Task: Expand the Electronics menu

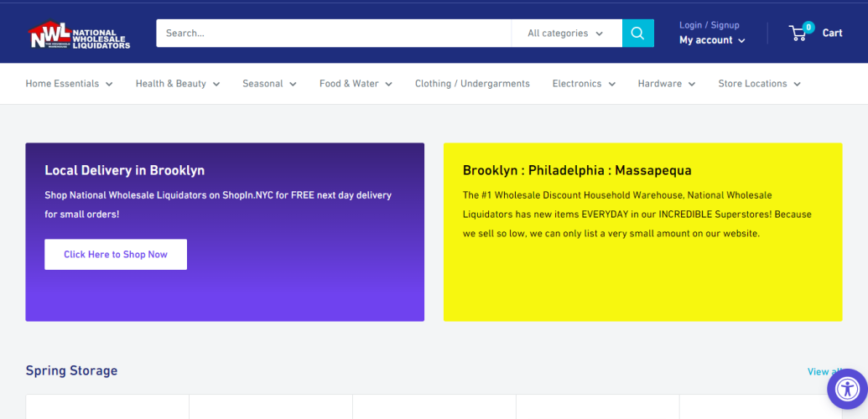Action: [584, 84]
